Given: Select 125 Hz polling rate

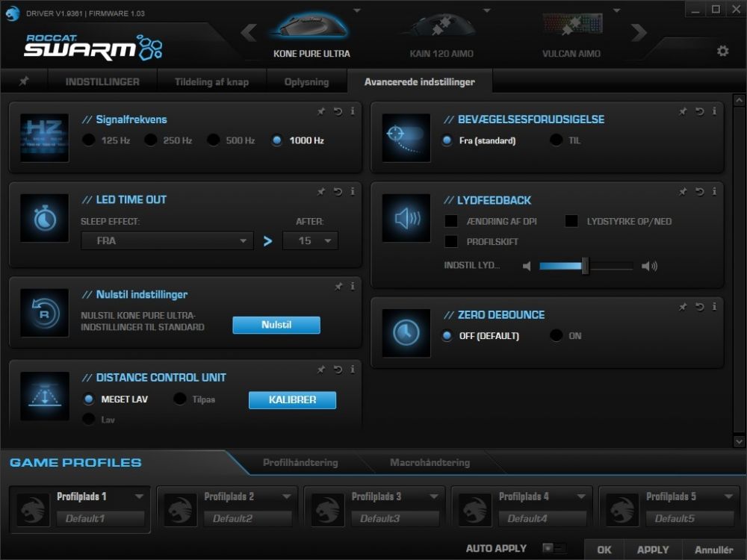Looking at the screenshot, I should pos(89,140).
